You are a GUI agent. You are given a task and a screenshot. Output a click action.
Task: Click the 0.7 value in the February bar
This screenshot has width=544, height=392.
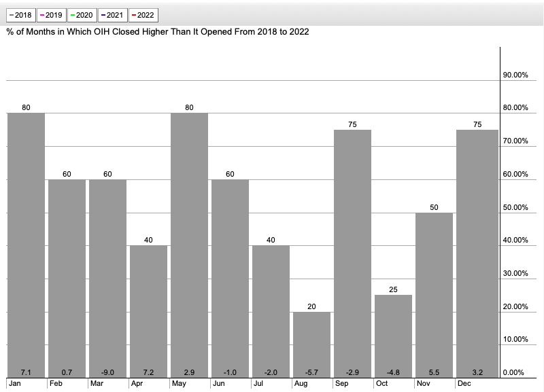pyautogui.click(x=67, y=372)
